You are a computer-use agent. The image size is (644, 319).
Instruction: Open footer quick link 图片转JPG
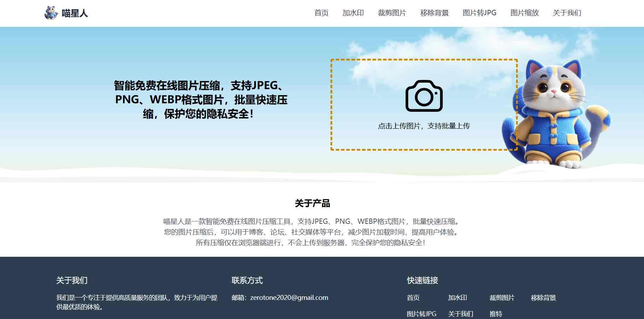(421, 314)
